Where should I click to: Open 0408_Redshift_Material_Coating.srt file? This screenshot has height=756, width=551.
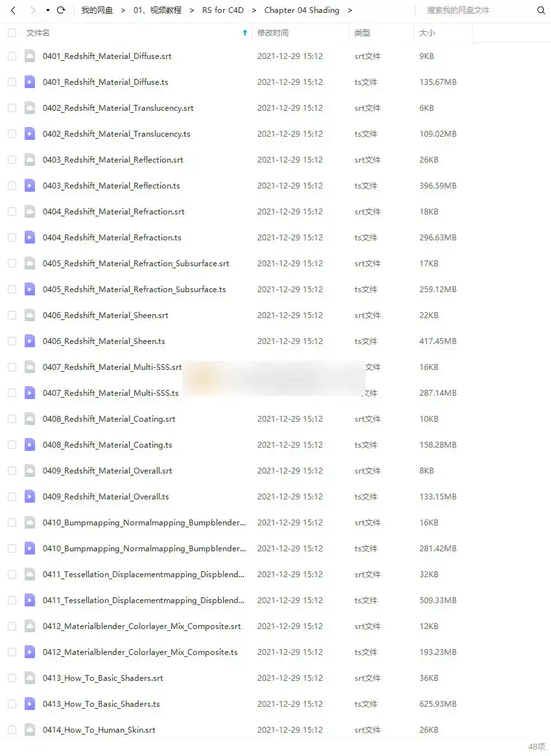click(109, 419)
